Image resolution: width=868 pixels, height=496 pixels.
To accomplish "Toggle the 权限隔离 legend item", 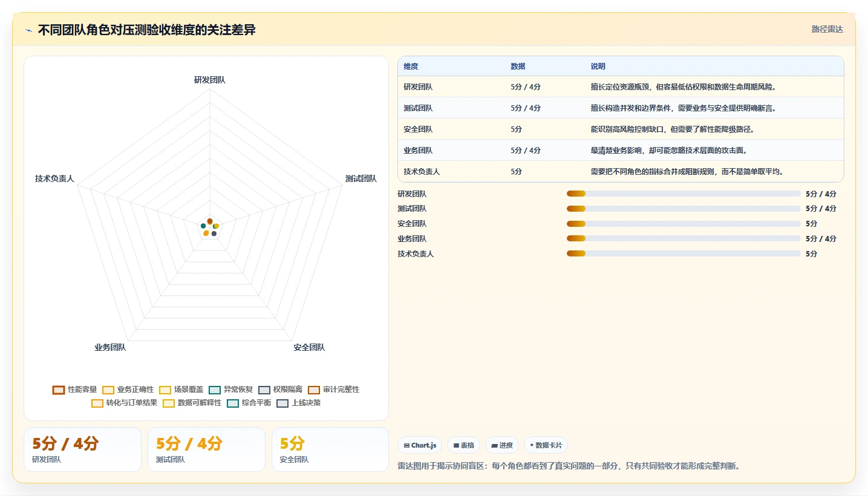I will click(x=281, y=390).
